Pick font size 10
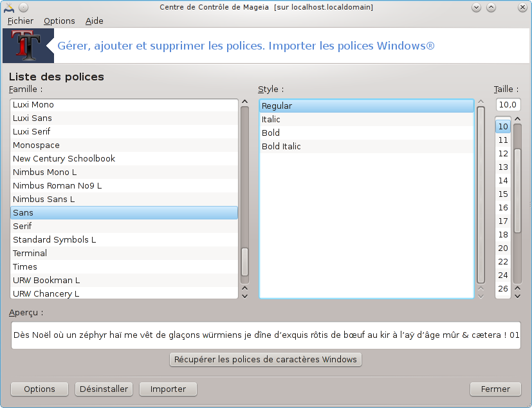This screenshot has height=408, width=532. pyautogui.click(x=503, y=127)
